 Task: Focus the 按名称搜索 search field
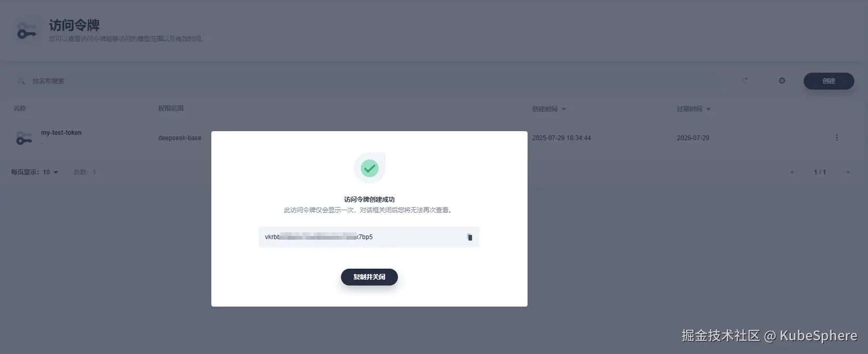(x=369, y=81)
